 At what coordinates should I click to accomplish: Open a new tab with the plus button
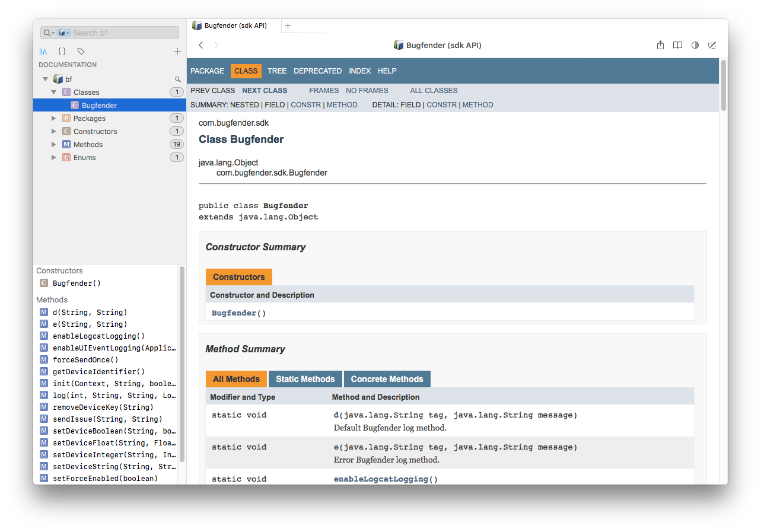pyautogui.click(x=288, y=26)
